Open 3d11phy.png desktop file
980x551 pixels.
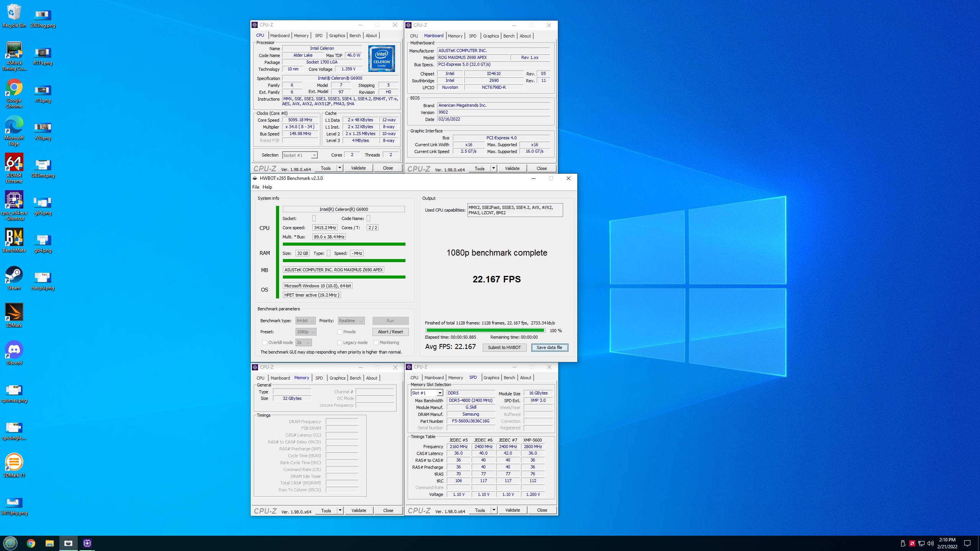14,506
